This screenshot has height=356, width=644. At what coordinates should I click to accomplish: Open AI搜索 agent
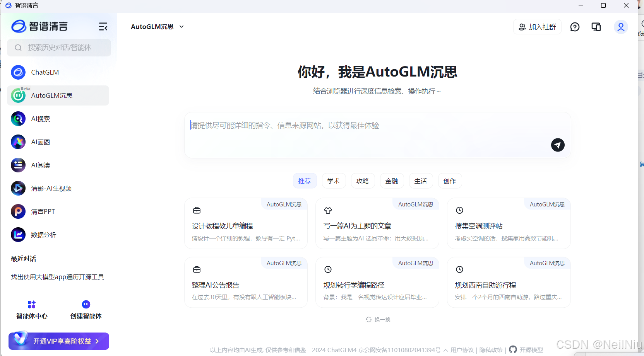tap(58, 119)
